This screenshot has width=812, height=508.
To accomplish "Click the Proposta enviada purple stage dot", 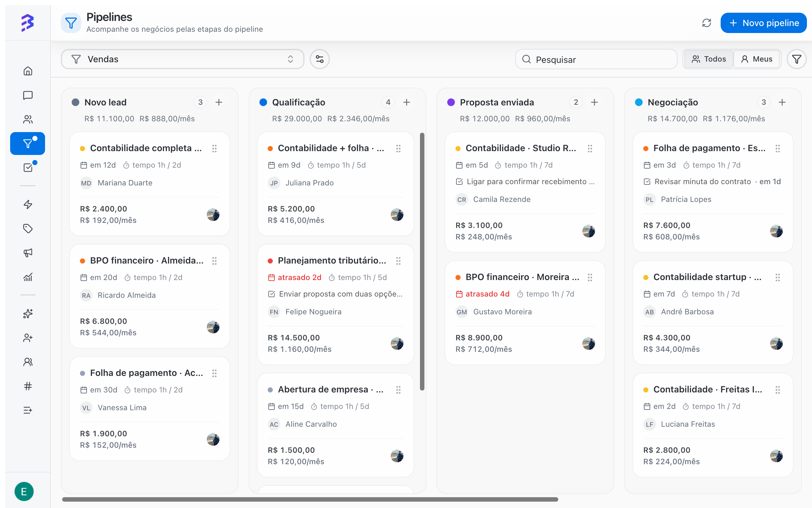I will [451, 102].
